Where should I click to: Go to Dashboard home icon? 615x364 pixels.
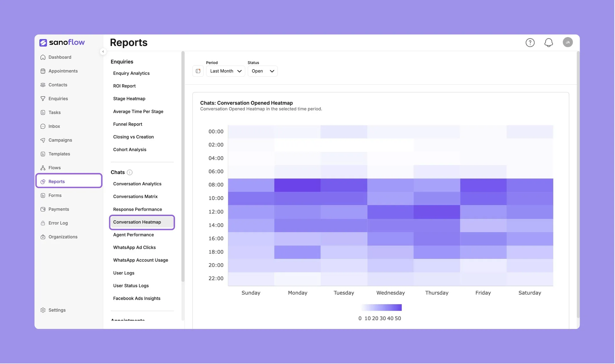click(43, 57)
